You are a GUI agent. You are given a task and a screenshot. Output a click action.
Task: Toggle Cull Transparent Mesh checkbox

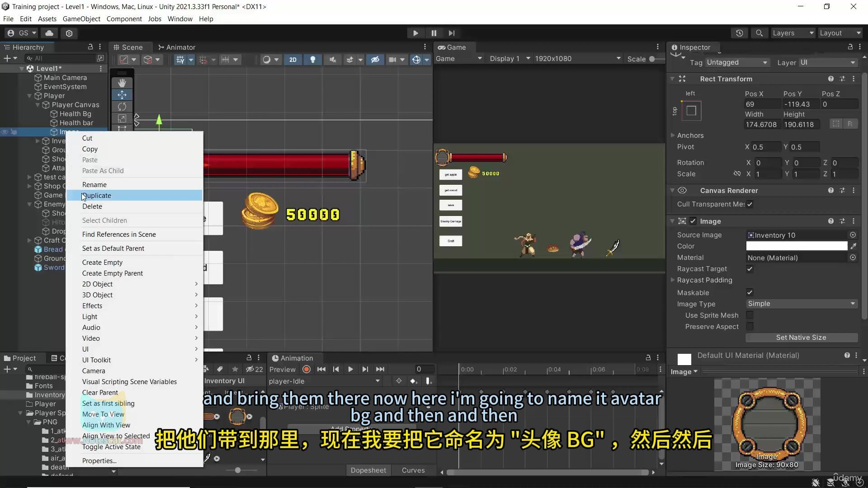[750, 204]
